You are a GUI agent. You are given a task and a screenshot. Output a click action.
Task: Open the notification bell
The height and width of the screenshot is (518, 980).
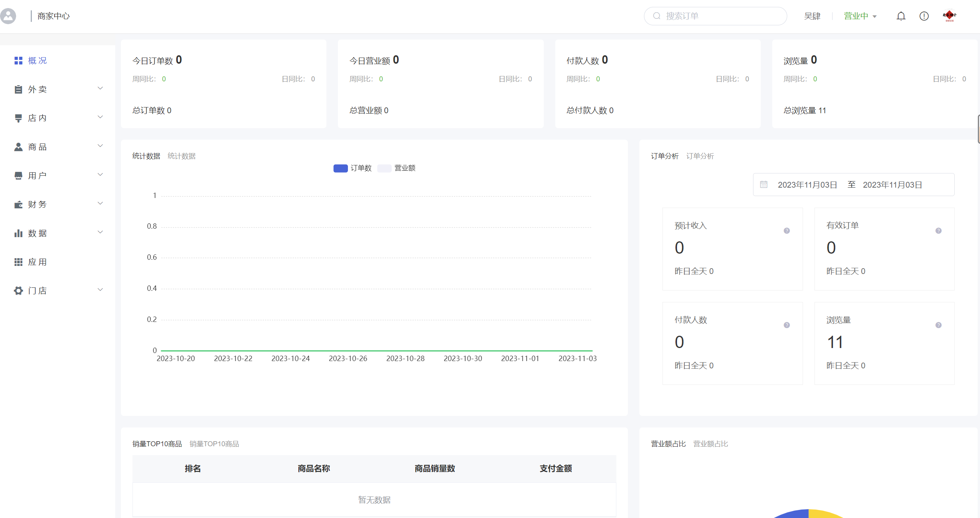coord(901,16)
